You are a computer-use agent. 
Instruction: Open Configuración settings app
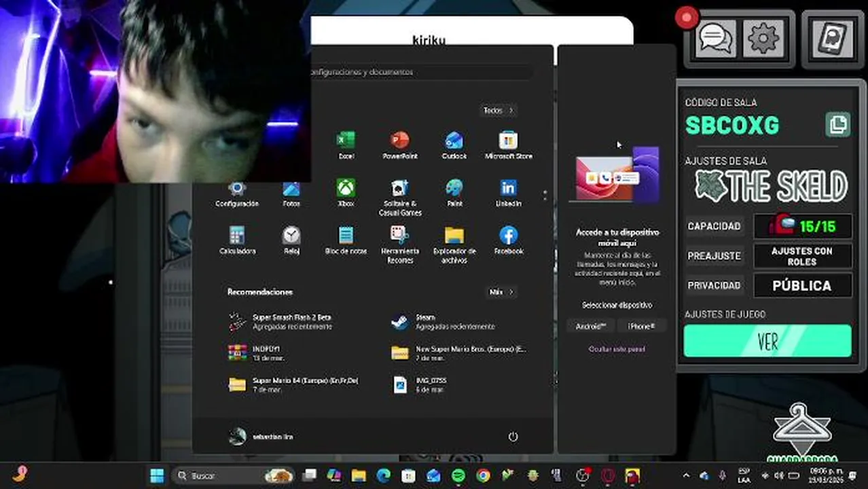[x=237, y=194]
